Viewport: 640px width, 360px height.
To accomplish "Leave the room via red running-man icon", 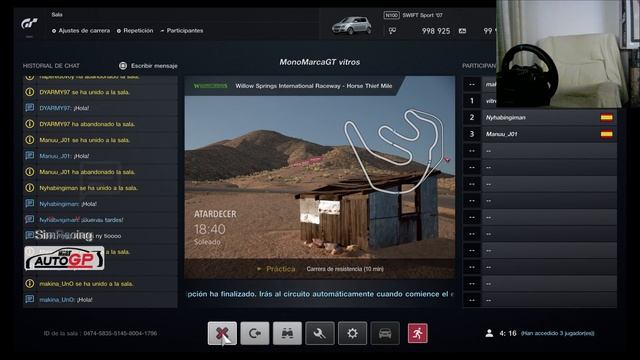I will pyautogui.click(x=418, y=333).
